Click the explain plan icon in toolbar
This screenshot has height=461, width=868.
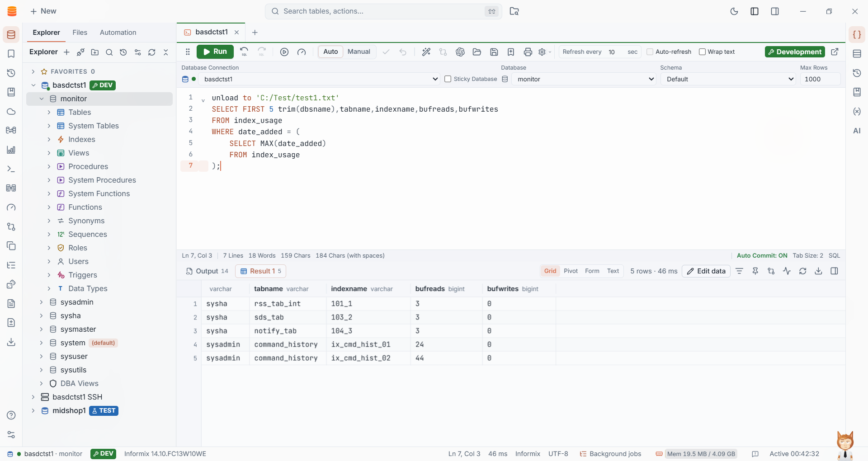pyautogui.click(x=302, y=52)
